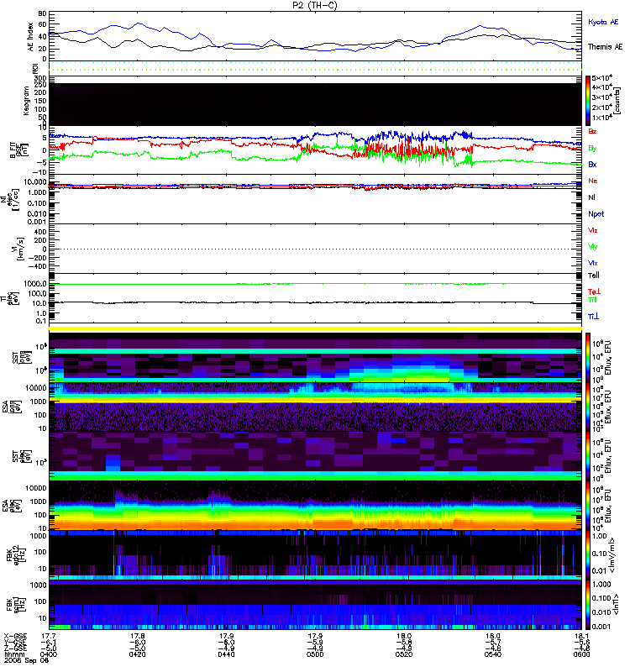Select the blue Bx legend label
Viewport: 630px width, 672px height.
[593, 165]
